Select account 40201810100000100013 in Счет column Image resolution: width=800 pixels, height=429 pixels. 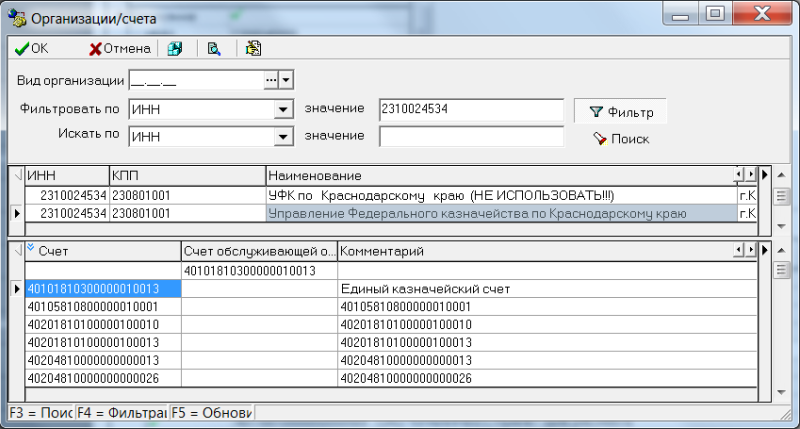point(103,342)
